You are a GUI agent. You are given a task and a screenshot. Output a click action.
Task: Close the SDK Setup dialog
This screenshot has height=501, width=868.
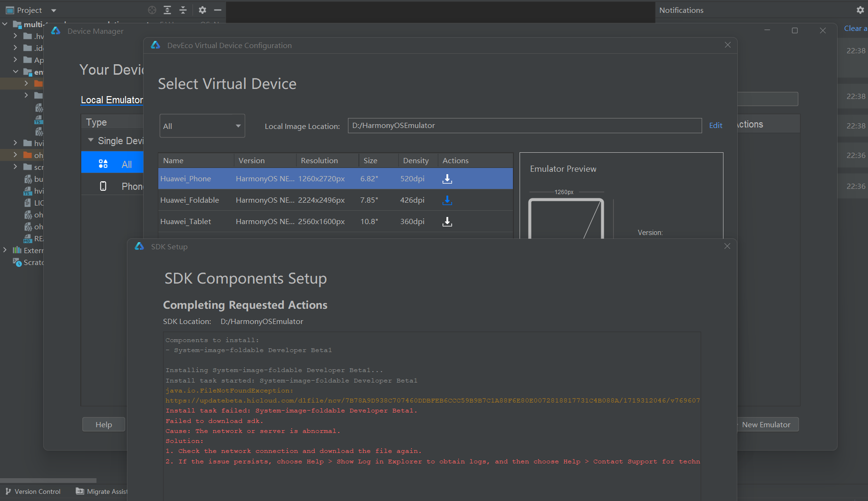click(727, 246)
